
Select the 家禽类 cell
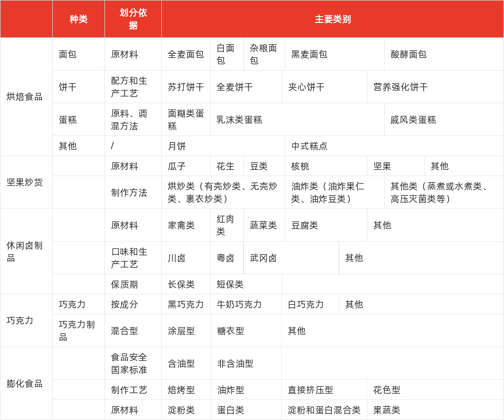(x=186, y=225)
